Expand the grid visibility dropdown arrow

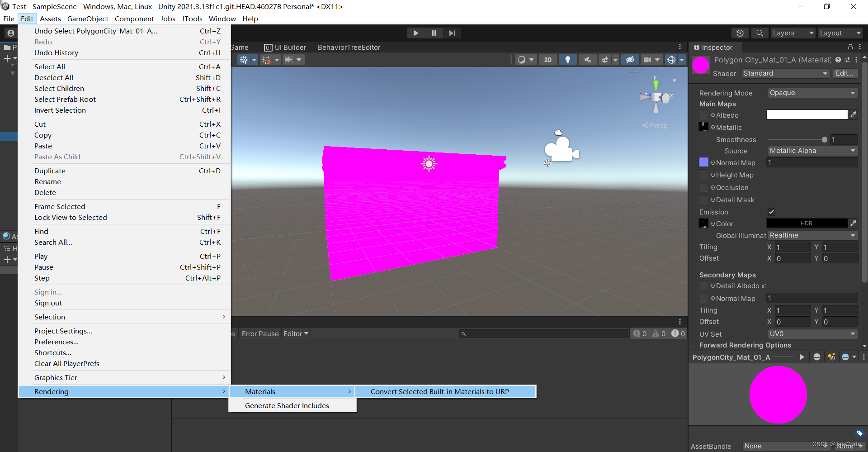pos(254,60)
